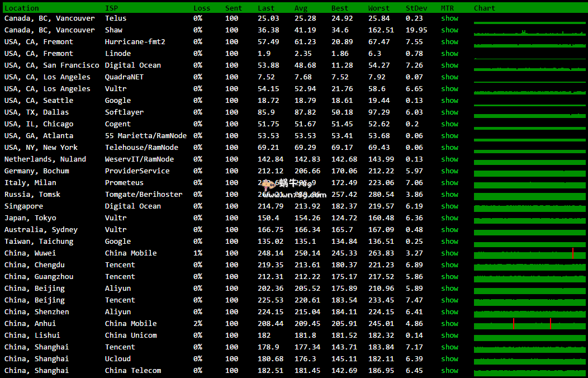Click 'show' link for Singapore Digital Ocean

[x=449, y=206]
